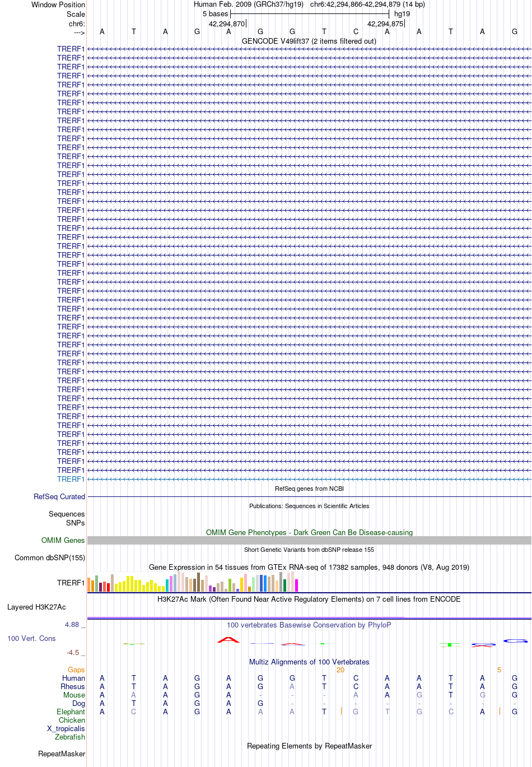Click the 42,294,870 position marker

coord(227,24)
